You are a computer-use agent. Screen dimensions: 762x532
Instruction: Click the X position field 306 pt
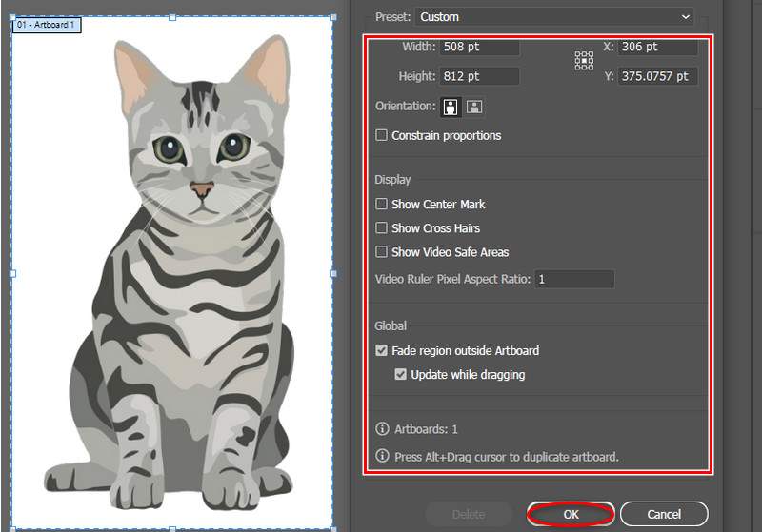tap(657, 47)
